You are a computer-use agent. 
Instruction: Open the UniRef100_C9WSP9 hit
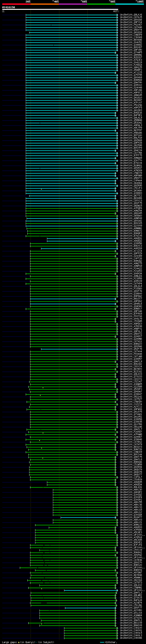click(x=131, y=35)
